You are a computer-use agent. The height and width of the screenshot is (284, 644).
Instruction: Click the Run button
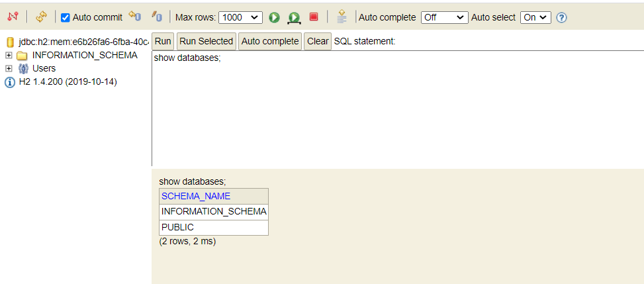[163, 41]
